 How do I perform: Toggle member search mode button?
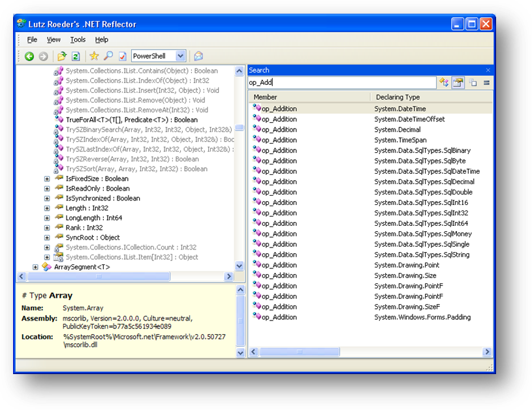tap(458, 83)
